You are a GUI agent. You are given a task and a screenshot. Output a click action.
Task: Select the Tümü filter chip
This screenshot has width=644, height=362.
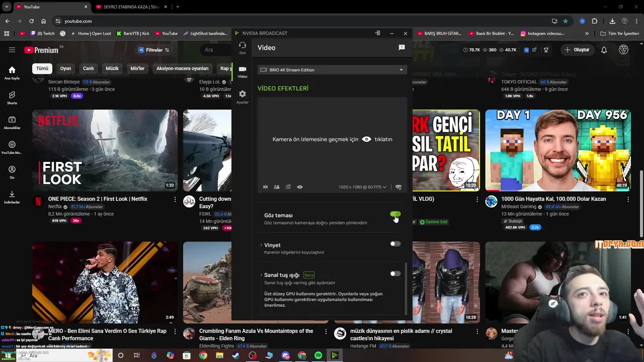click(x=42, y=68)
